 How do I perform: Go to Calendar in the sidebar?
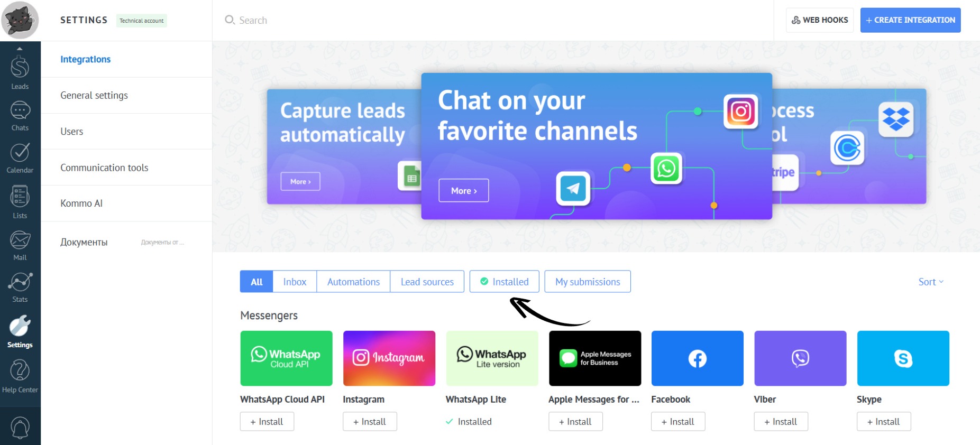(20, 158)
